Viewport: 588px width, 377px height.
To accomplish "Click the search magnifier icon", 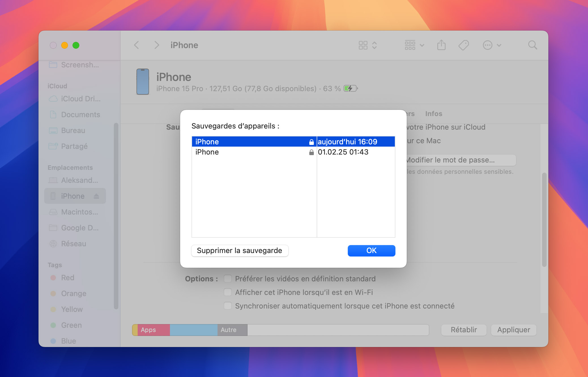I will (532, 45).
